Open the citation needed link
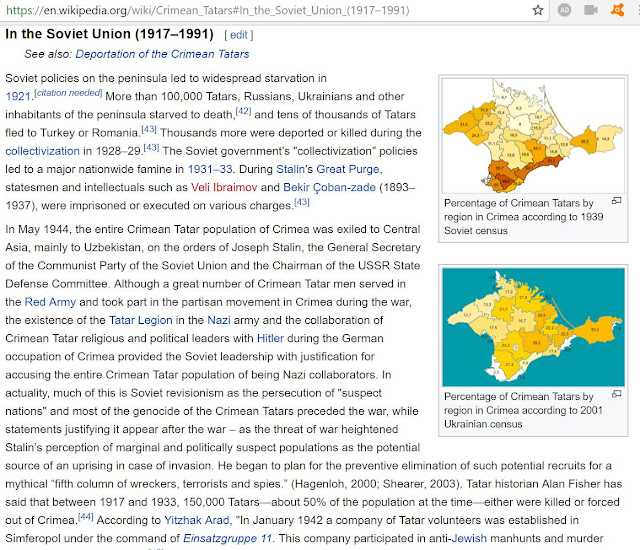Screen dimensions: 640x550 [x=68, y=93]
